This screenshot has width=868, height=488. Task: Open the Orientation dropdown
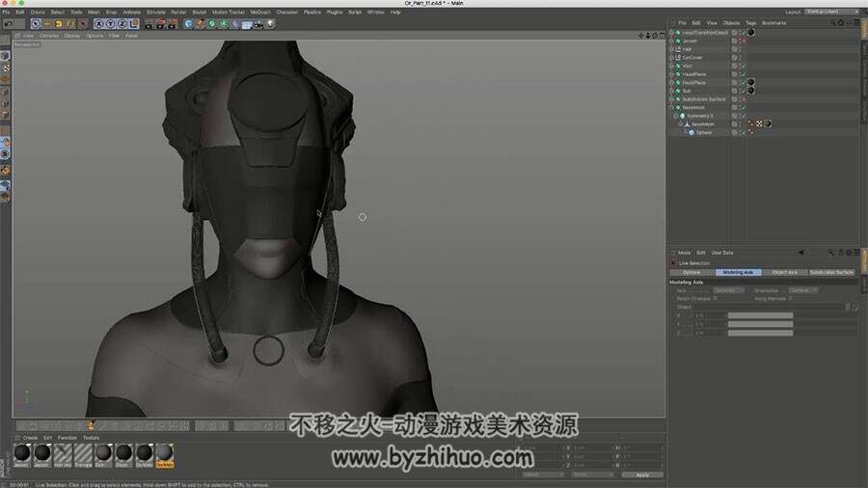pos(803,290)
